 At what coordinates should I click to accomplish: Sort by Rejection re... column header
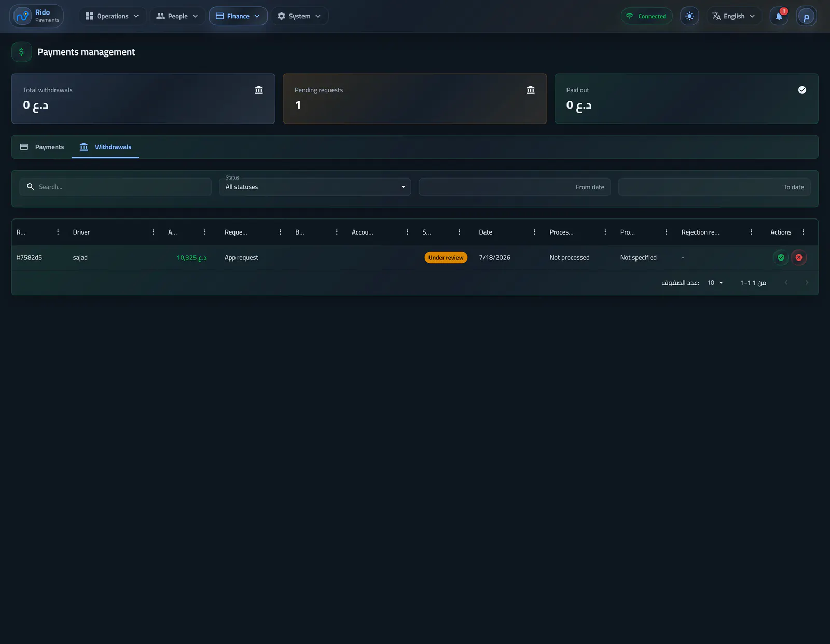pyautogui.click(x=700, y=232)
